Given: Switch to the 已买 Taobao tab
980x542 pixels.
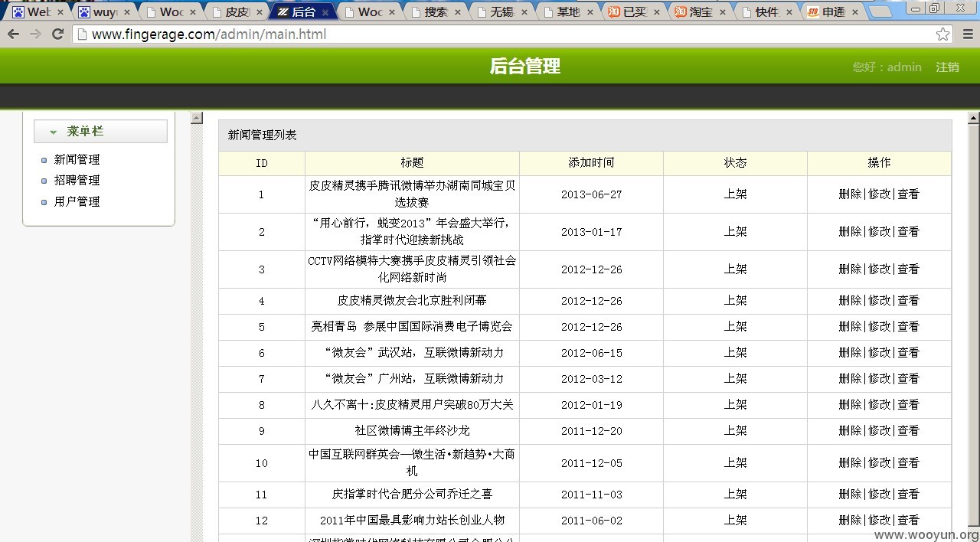Looking at the screenshot, I should 635,12.
